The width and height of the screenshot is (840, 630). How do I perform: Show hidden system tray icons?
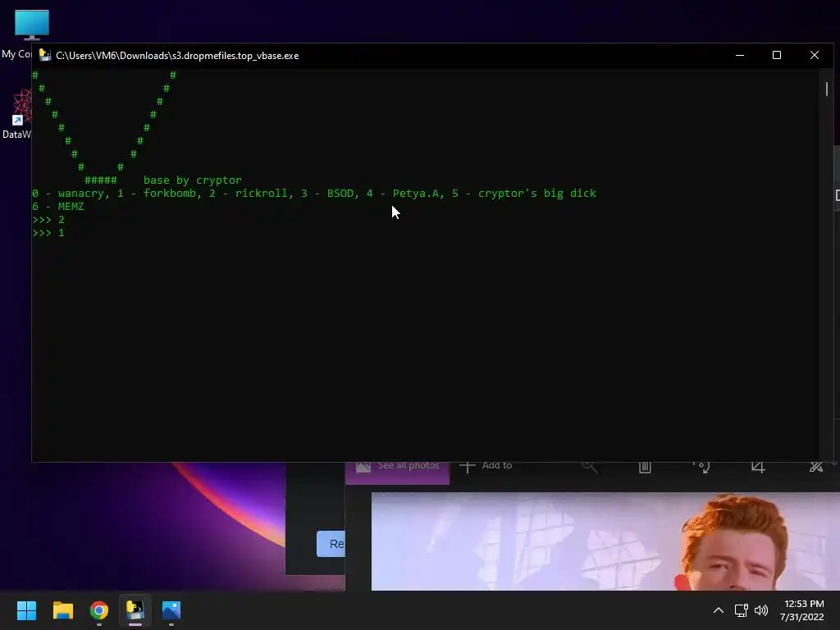coord(719,610)
